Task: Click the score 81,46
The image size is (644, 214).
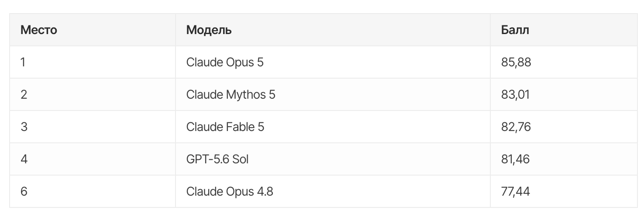Action: [516, 159]
